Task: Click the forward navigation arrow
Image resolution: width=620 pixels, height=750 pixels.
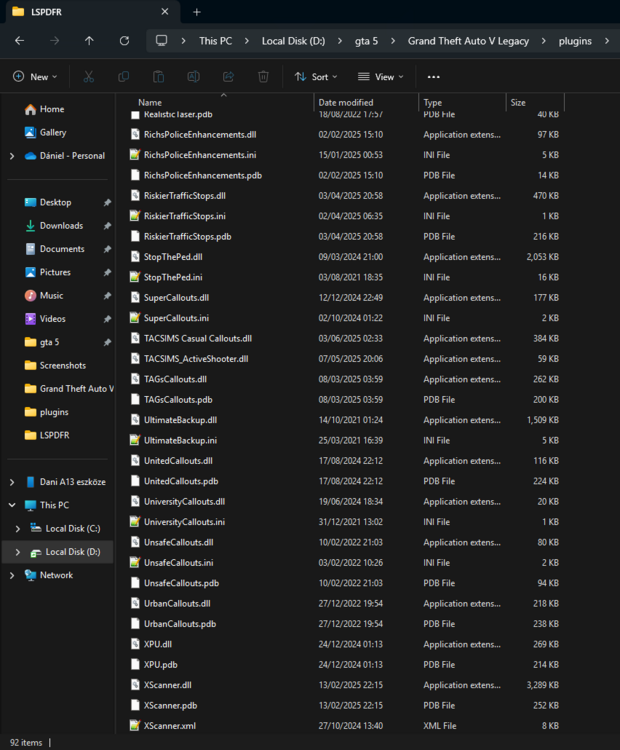Action: [x=55, y=41]
